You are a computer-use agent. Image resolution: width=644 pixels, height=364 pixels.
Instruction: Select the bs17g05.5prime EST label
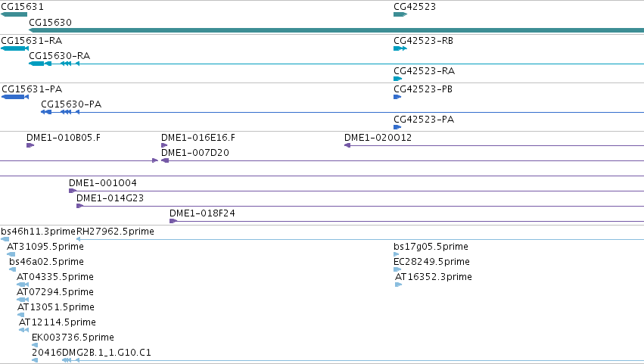tap(431, 247)
